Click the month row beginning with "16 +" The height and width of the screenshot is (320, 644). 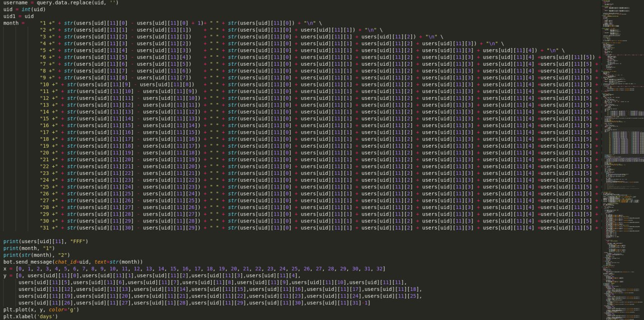coord(319,125)
